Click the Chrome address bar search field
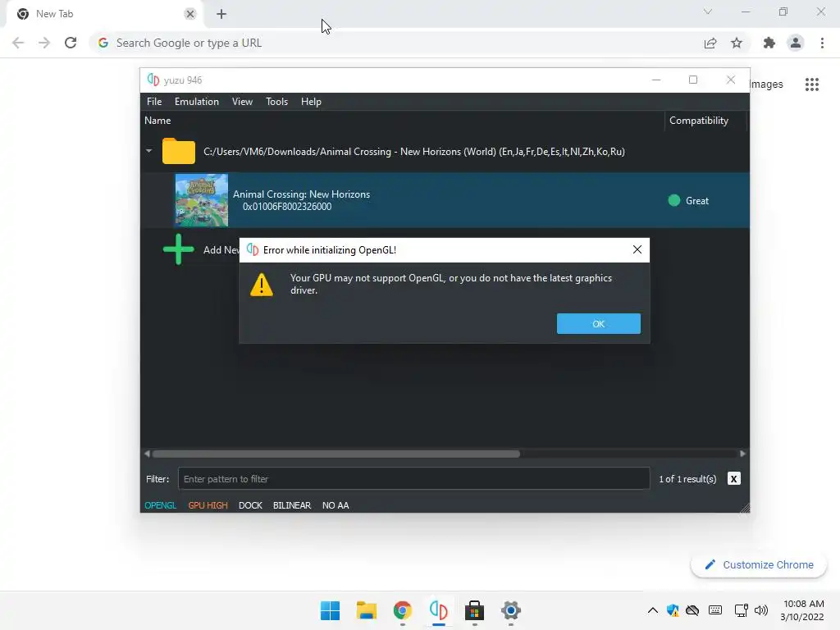The height and width of the screenshot is (630, 840). click(x=395, y=43)
